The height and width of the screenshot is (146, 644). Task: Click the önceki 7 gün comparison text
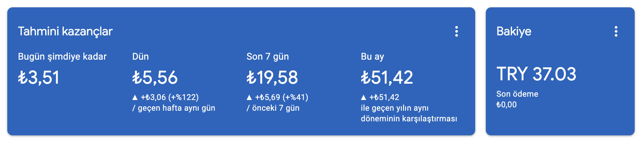(273, 108)
